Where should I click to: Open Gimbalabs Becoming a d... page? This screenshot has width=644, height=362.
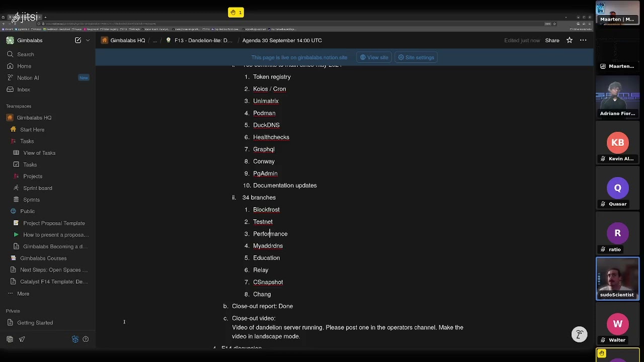point(55,246)
